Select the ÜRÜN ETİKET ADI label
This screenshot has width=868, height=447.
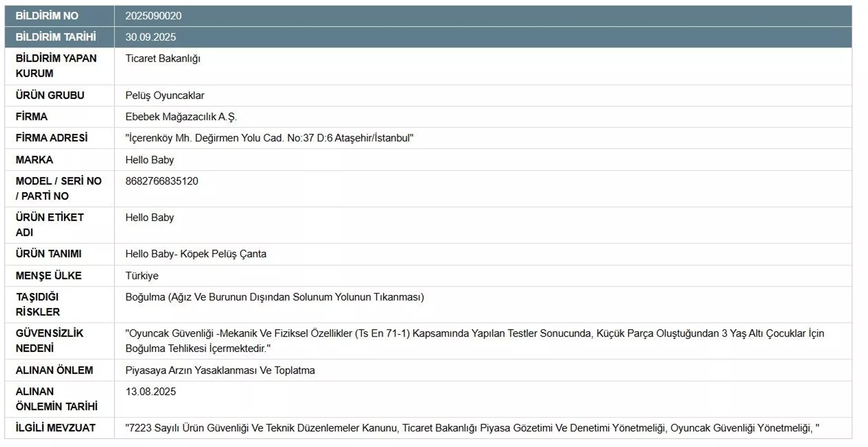49,225
